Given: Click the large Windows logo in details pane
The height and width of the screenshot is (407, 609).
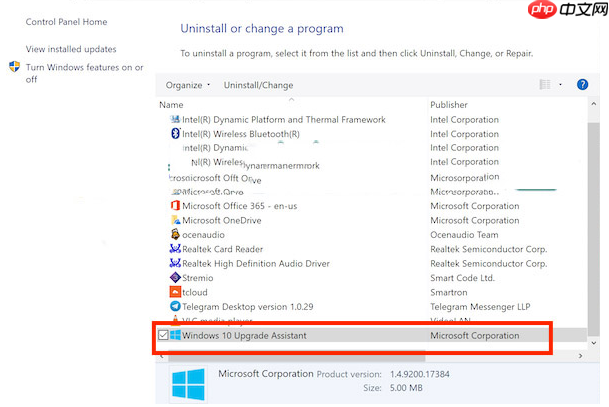Looking at the screenshot, I should click(x=188, y=384).
